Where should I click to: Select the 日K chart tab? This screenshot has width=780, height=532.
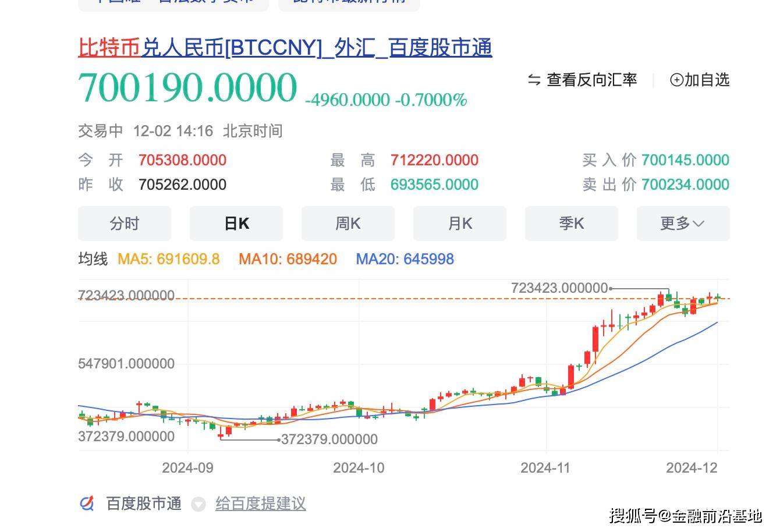[236, 224]
